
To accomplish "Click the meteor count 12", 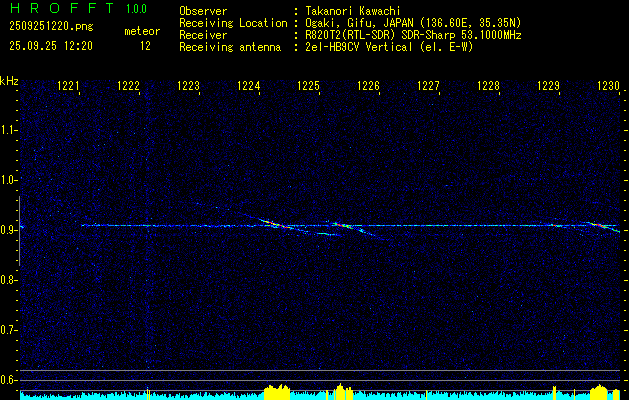I will 145,46.
